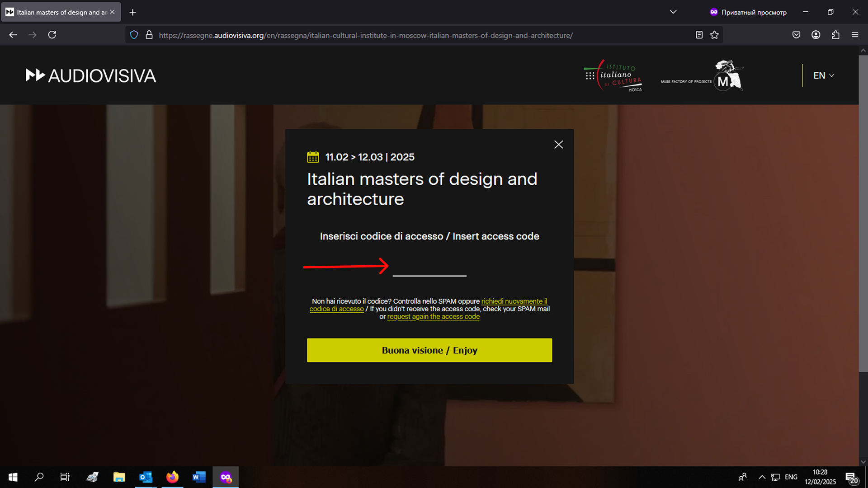Open the Firefox hamburger application menu
The height and width of the screenshot is (488, 868).
click(855, 35)
